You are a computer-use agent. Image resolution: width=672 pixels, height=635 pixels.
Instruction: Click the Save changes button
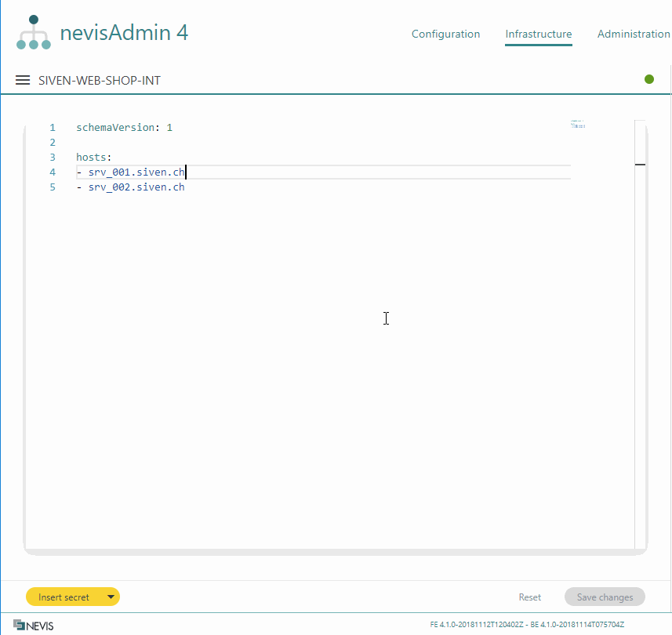coord(604,597)
